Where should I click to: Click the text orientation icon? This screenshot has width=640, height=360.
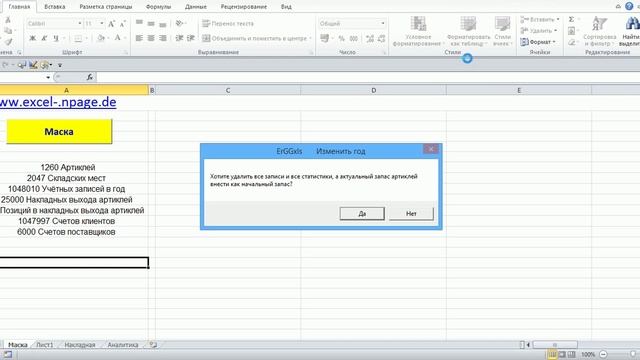click(179, 24)
